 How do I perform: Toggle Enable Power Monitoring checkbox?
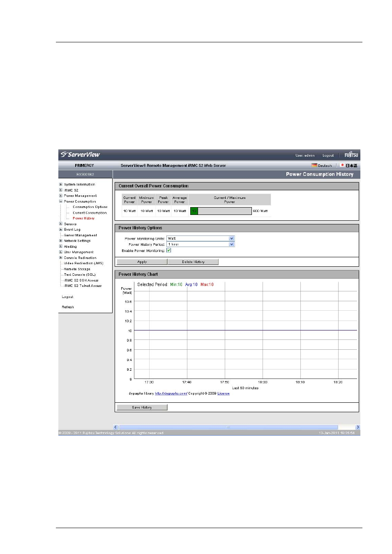(169, 250)
